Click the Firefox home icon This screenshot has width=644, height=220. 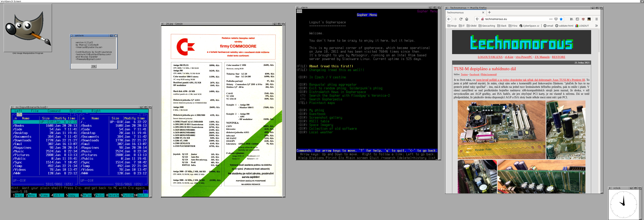pos(467,19)
